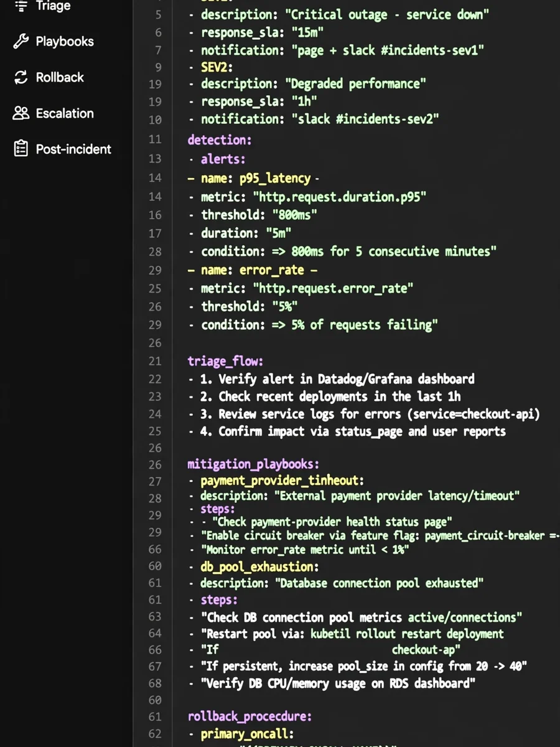This screenshot has height=747, width=560.
Task: Click line number 11 in the gutter
Action: pyautogui.click(x=155, y=139)
